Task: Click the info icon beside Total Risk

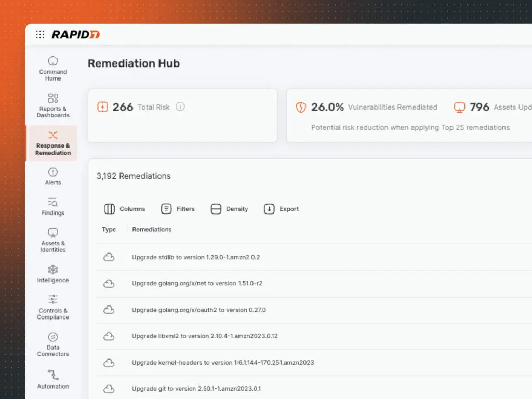Action: pos(180,107)
